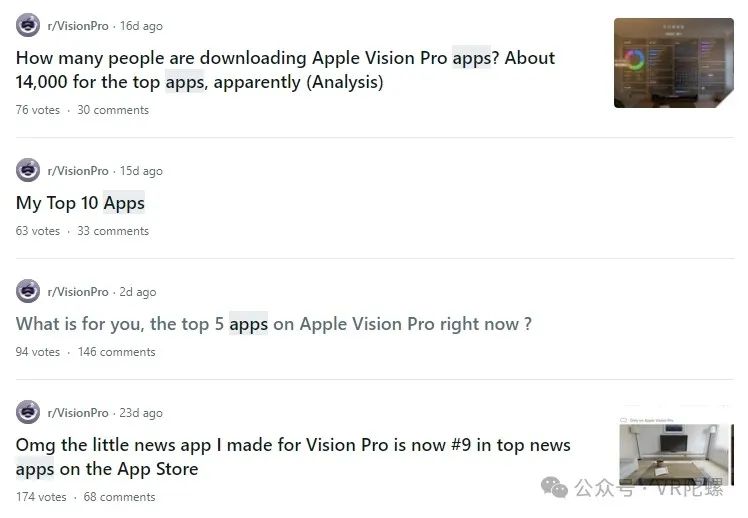Open r/VisionPro link on the 16d ago post
This screenshot has height=518, width=748.
pos(78,26)
